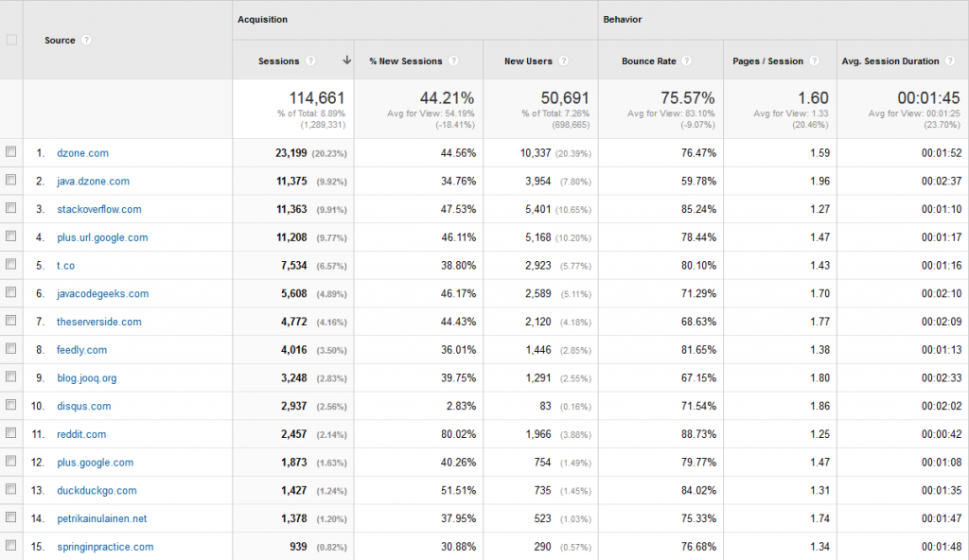The width and height of the screenshot is (969, 560).
Task: Select the 23,199 sessions cell
Action: [291, 153]
